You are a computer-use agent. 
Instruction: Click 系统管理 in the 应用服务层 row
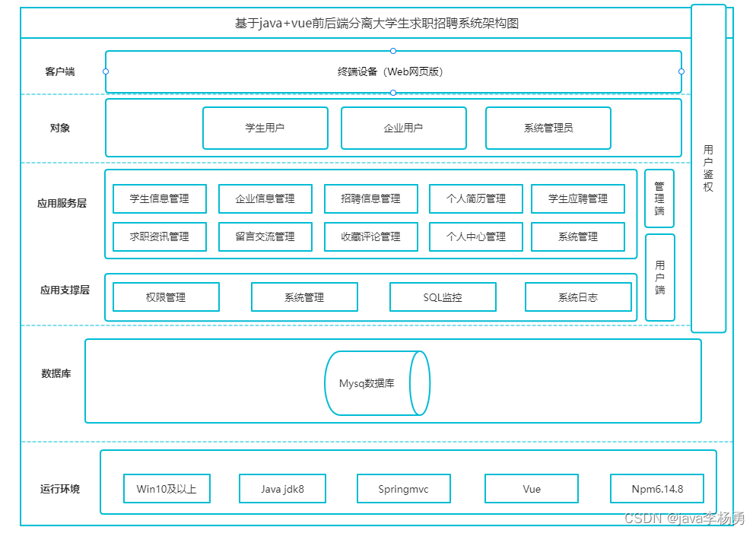577,236
